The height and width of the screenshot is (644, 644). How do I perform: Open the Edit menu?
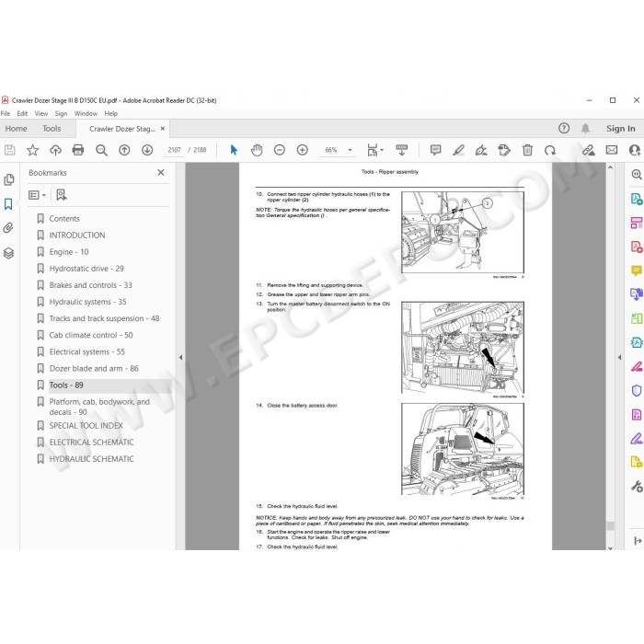(22, 114)
